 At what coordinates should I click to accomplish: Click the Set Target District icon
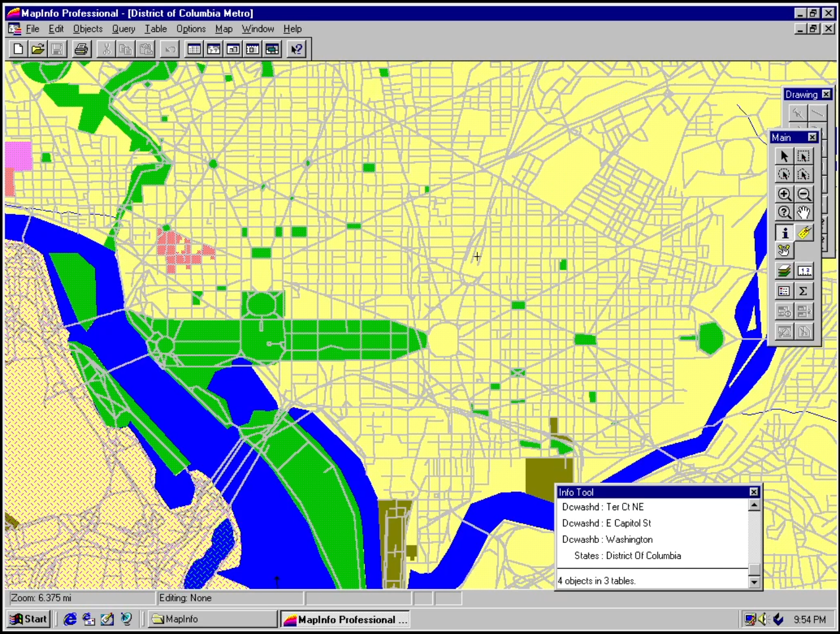(x=784, y=311)
